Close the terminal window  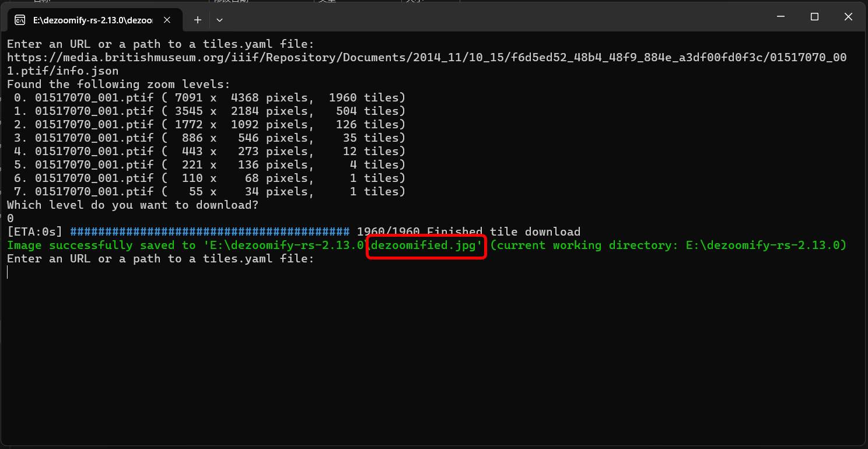coord(848,17)
